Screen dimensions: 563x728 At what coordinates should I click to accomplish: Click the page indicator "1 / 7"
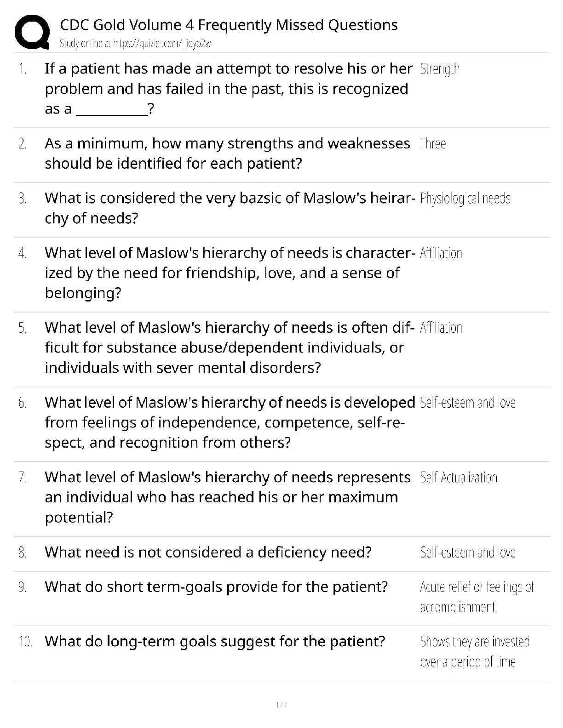coord(281,705)
